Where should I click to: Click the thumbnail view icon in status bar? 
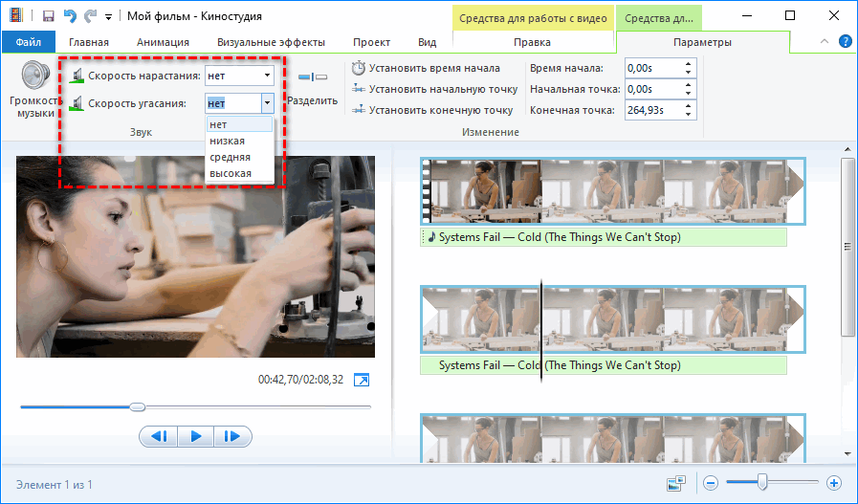[x=677, y=484]
